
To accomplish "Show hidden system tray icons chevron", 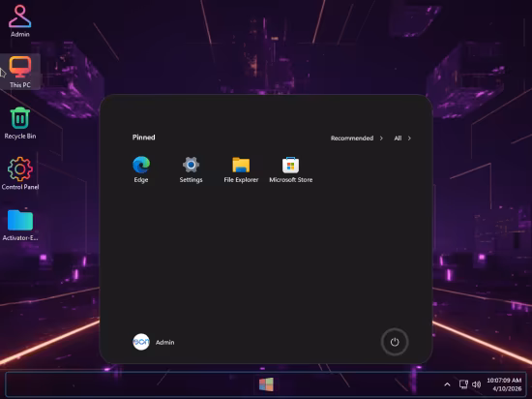I will 447,384.
